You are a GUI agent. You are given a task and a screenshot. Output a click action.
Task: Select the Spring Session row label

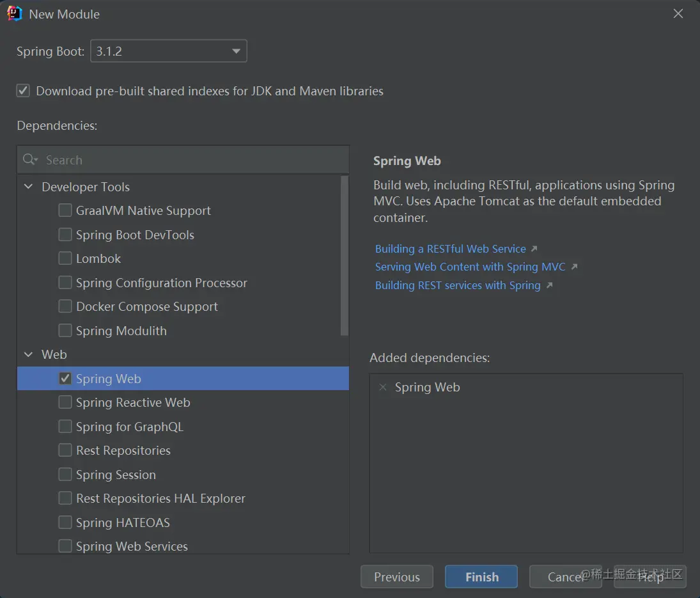[116, 475]
